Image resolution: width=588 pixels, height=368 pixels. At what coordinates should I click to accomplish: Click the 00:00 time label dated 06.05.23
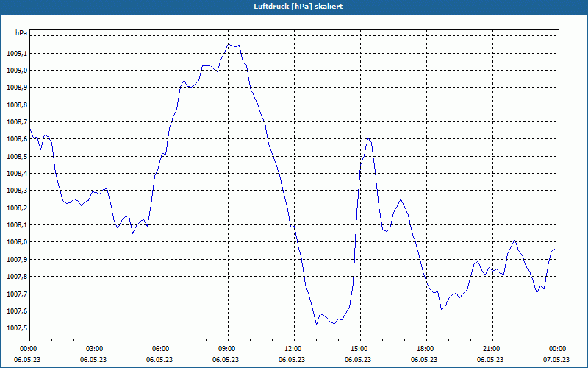coord(27,349)
